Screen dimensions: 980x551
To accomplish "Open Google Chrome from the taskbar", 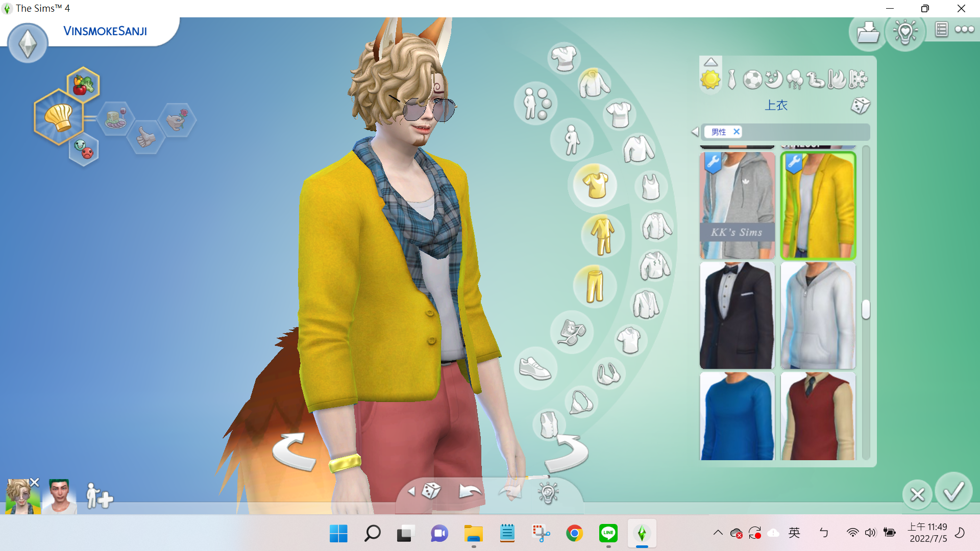I will pos(574,533).
